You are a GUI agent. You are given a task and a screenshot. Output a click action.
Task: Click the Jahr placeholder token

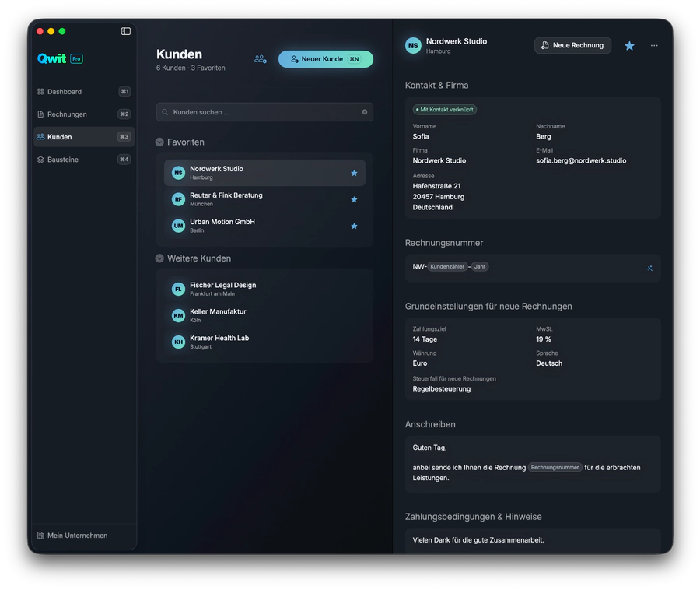pos(480,267)
